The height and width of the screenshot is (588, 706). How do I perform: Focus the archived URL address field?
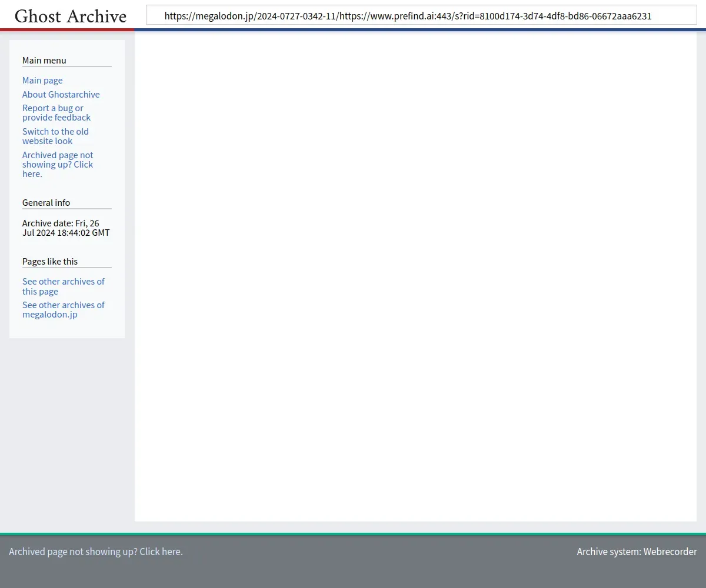click(x=421, y=15)
